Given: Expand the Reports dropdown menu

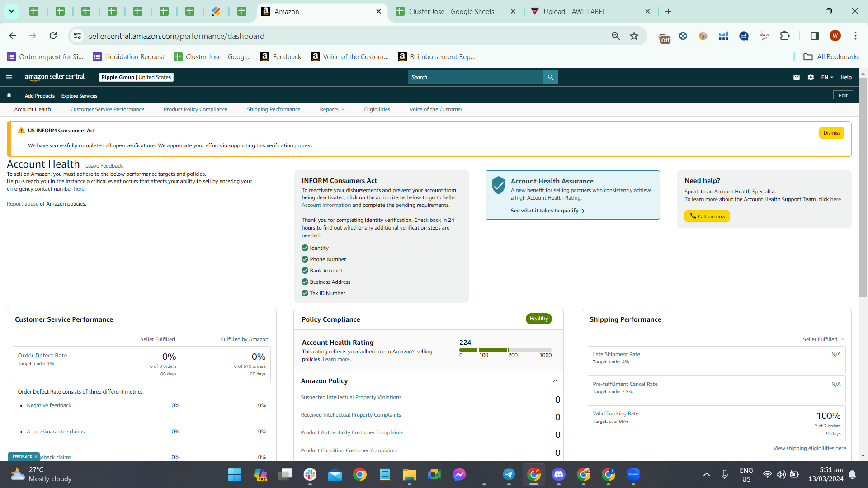Looking at the screenshot, I should click(332, 109).
